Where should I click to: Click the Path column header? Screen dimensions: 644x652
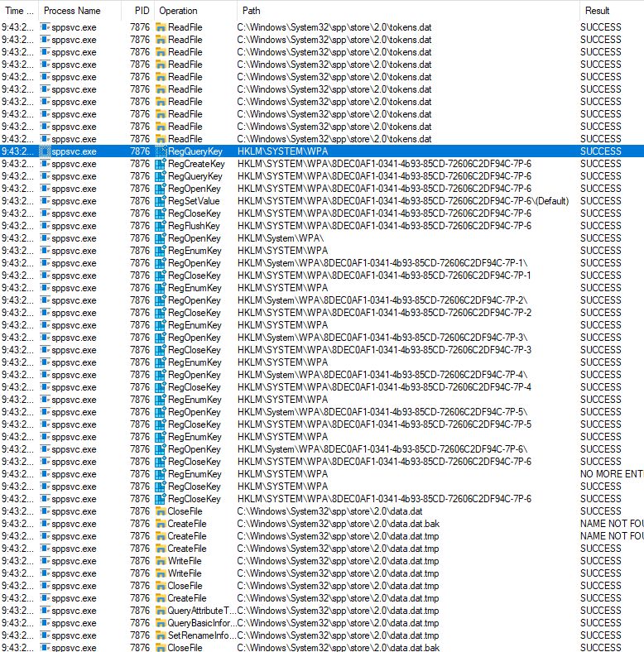(251, 11)
